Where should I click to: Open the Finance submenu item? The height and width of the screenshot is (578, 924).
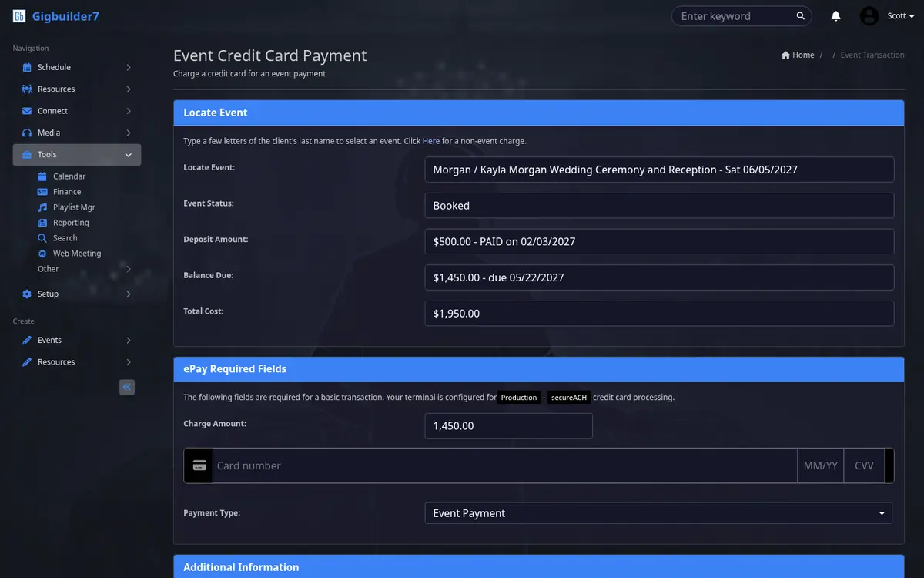coord(67,192)
